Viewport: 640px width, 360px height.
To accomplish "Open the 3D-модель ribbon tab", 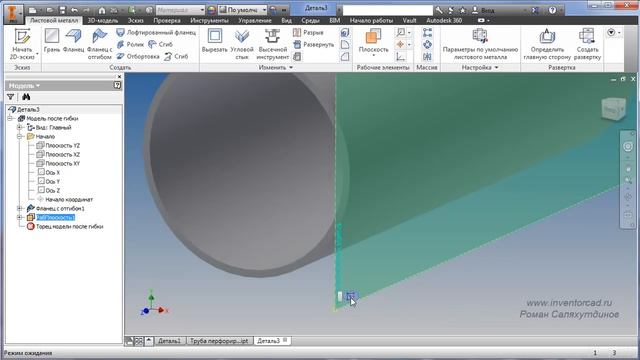I will pos(103,20).
